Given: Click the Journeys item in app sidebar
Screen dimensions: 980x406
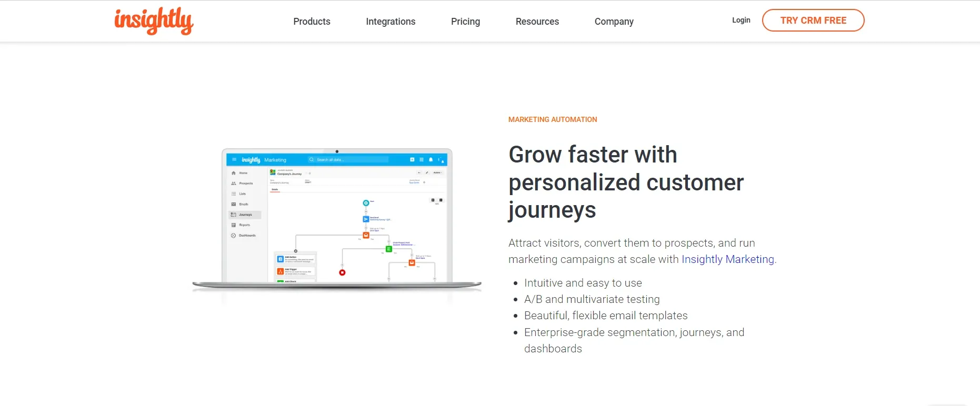Looking at the screenshot, I should pyautogui.click(x=245, y=215).
